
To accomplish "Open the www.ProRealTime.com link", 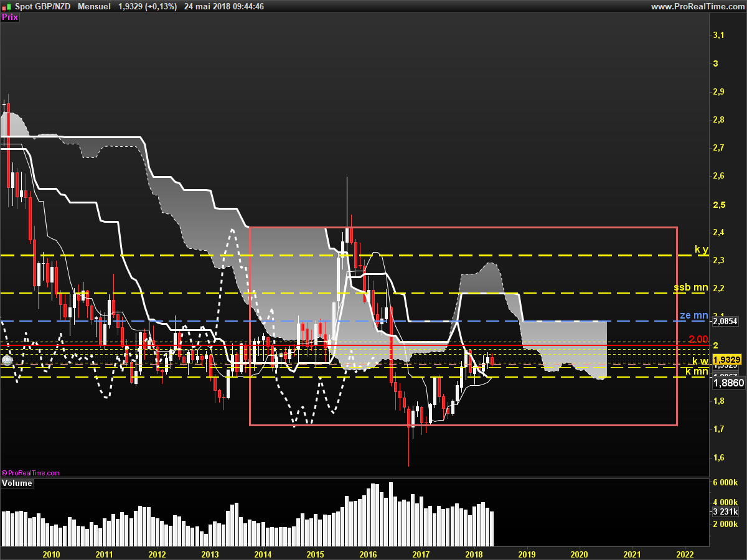I will click(697, 6).
